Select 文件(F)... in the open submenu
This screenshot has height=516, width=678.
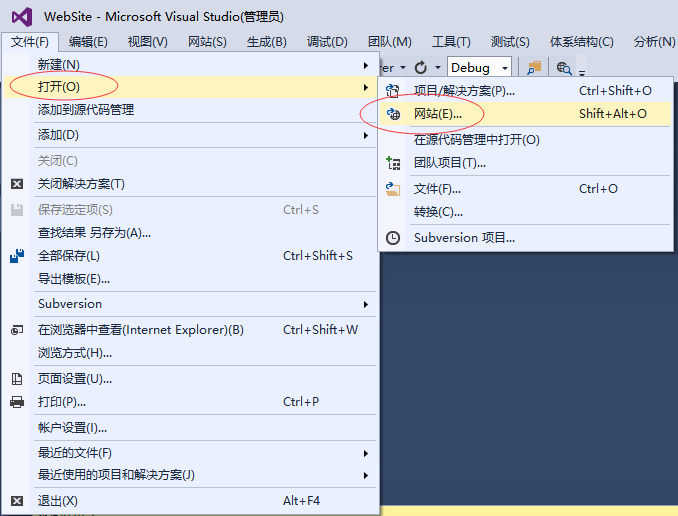point(525,189)
